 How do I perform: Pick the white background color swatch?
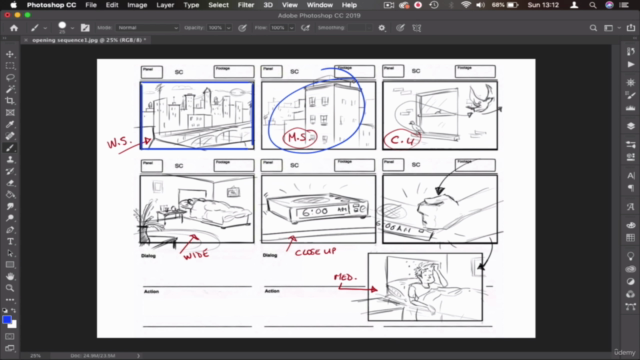point(14,325)
